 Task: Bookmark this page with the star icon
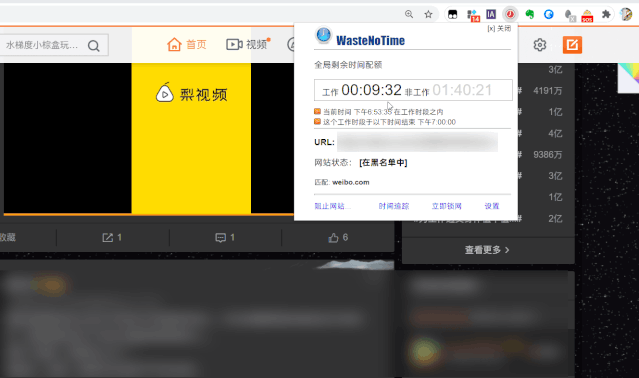tap(428, 14)
